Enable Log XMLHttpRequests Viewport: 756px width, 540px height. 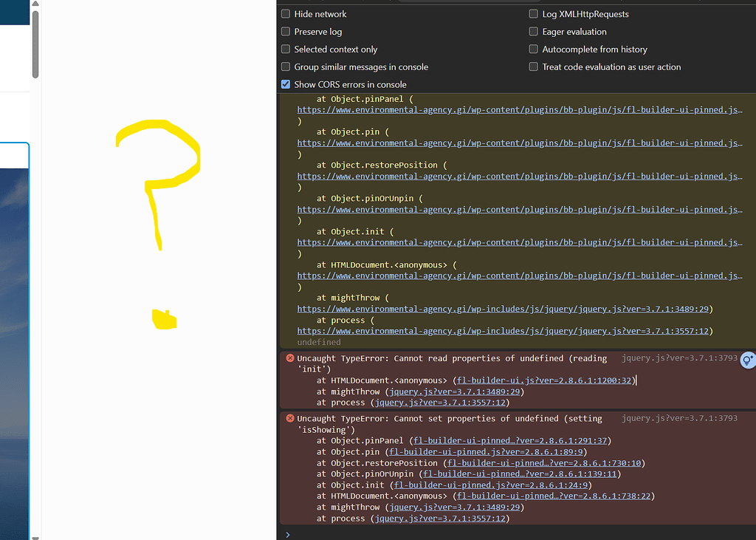(533, 13)
